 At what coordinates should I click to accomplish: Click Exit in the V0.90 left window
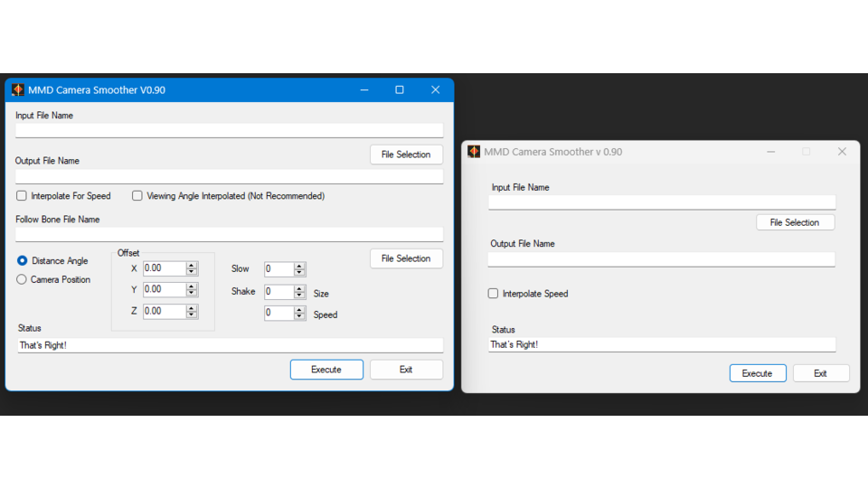pos(406,370)
